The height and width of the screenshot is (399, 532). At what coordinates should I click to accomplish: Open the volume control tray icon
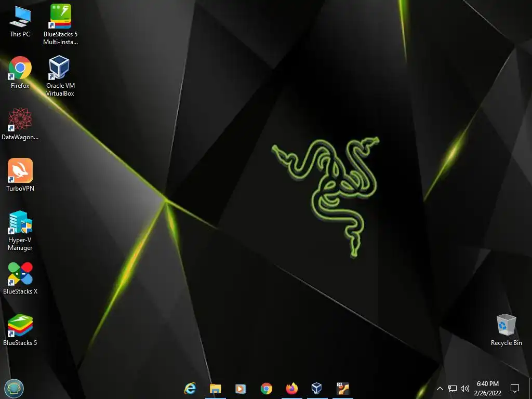(x=465, y=389)
